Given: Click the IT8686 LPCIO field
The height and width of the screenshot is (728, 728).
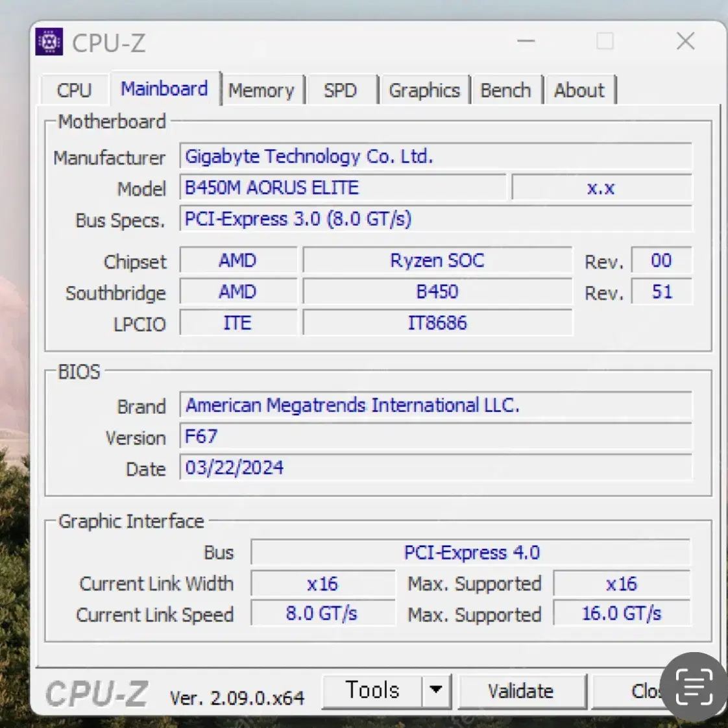Looking at the screenshot, I should click(x=437, y=322).
